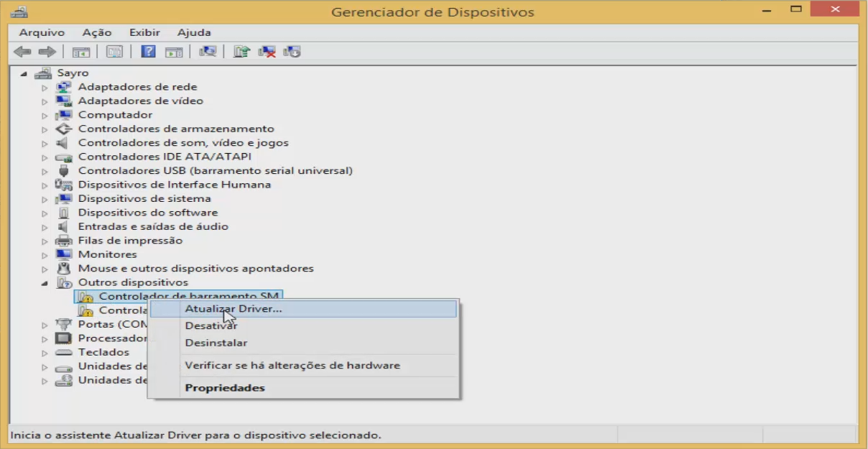
Task: Click the keyboard icon beside Teclados
Action: click(64, 352)
